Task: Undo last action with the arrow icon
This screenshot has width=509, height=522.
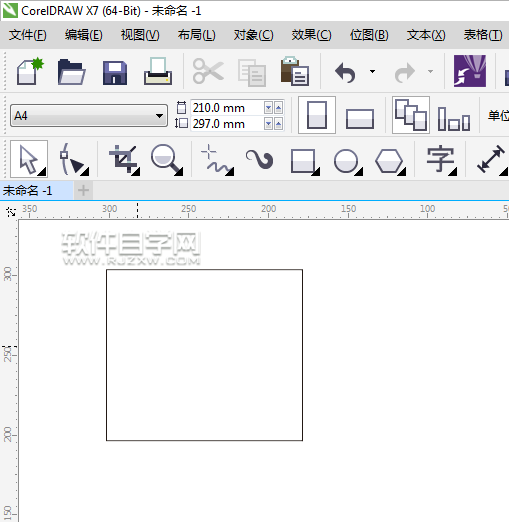Action: (x=345, y=72)
